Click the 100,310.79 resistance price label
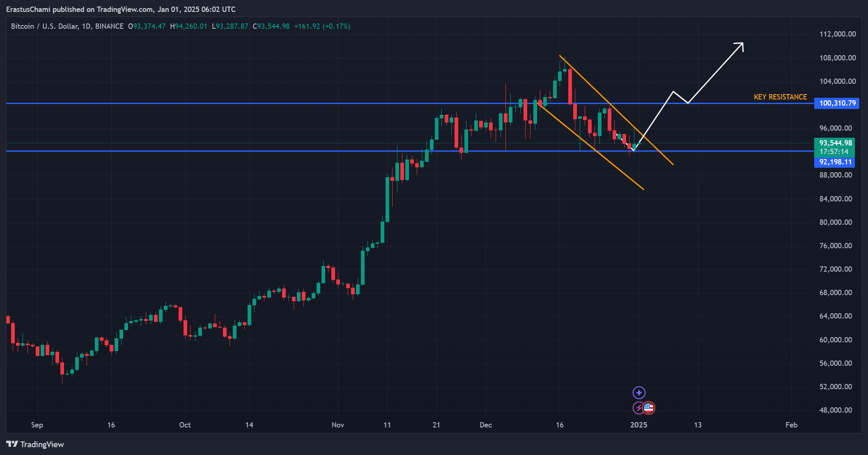Image resolution: width=868 pixels, height=455 pixels. coord(837,103)
